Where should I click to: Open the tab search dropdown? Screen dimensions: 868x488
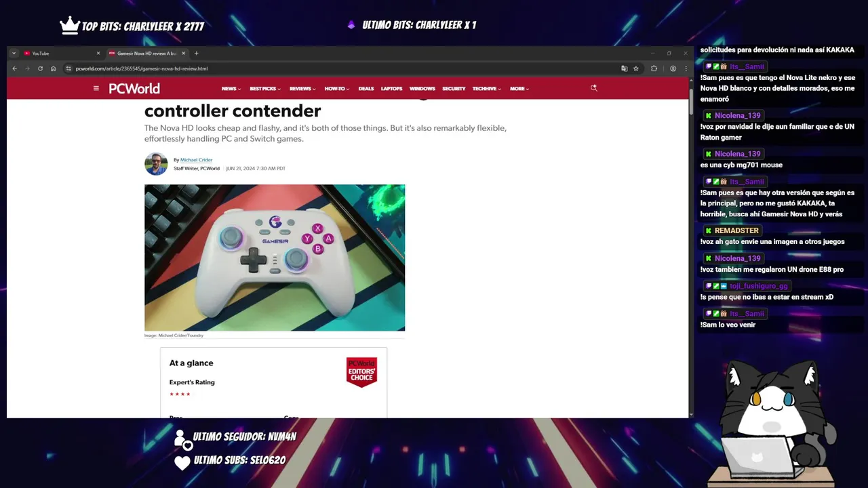[x=14, y=53]
